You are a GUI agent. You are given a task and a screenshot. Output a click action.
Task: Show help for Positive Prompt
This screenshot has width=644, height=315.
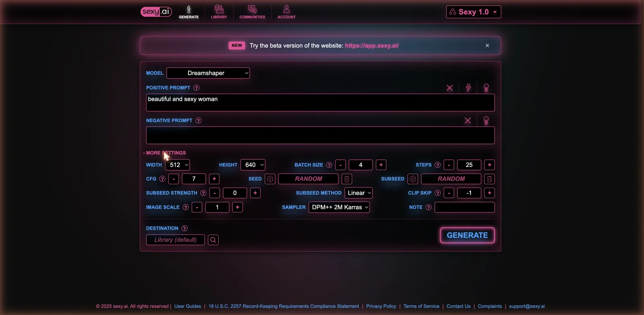click(196, 88)
